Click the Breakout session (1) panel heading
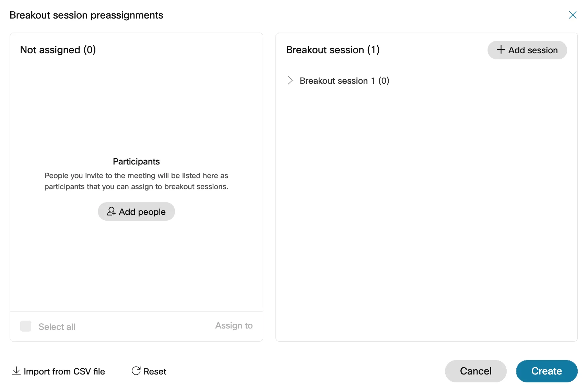588x392 pixels. point(333,50)
